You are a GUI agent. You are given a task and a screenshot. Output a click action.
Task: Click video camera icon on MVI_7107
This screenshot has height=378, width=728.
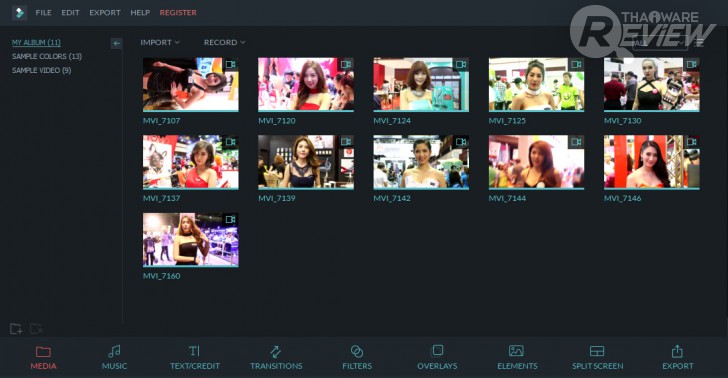tap(230, 64)
